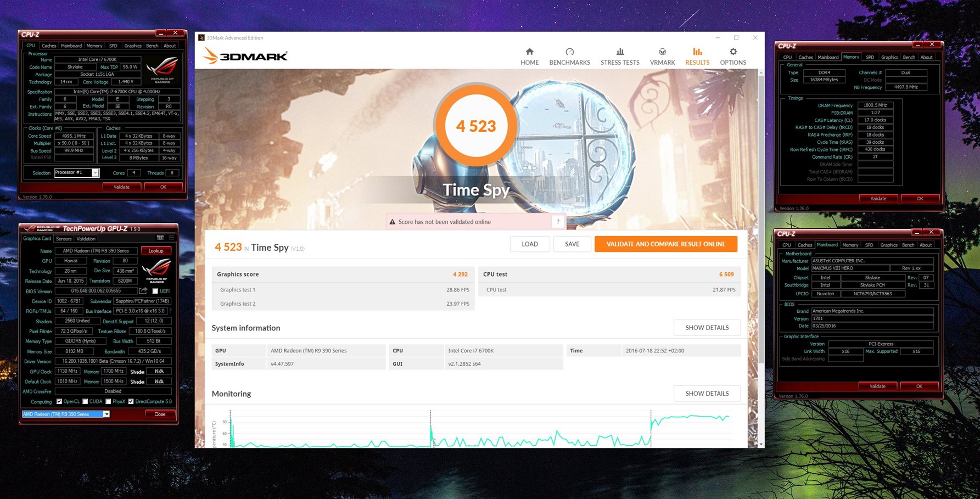
Task: Open Sensors tab in GPU-Z
Action: [x=64, y=239]
